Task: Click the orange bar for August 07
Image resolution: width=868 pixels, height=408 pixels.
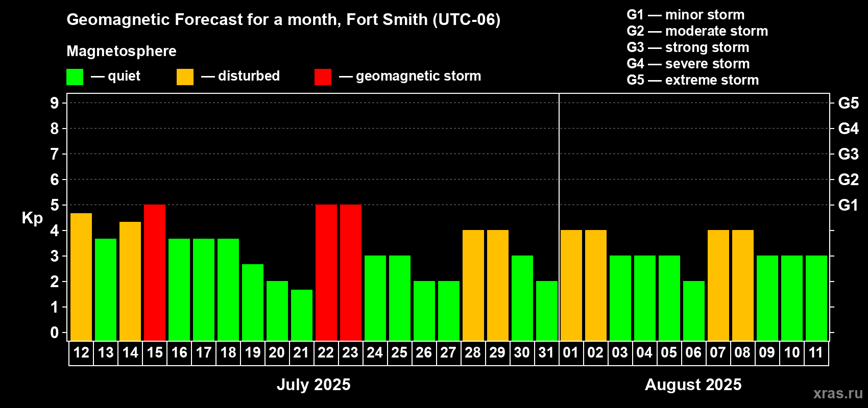Action: point(718,286)
